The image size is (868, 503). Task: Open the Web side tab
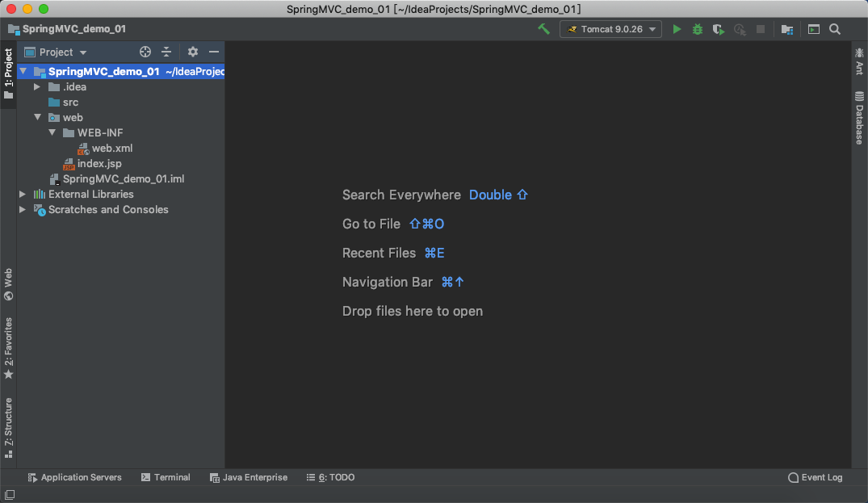tap(8, 284)
